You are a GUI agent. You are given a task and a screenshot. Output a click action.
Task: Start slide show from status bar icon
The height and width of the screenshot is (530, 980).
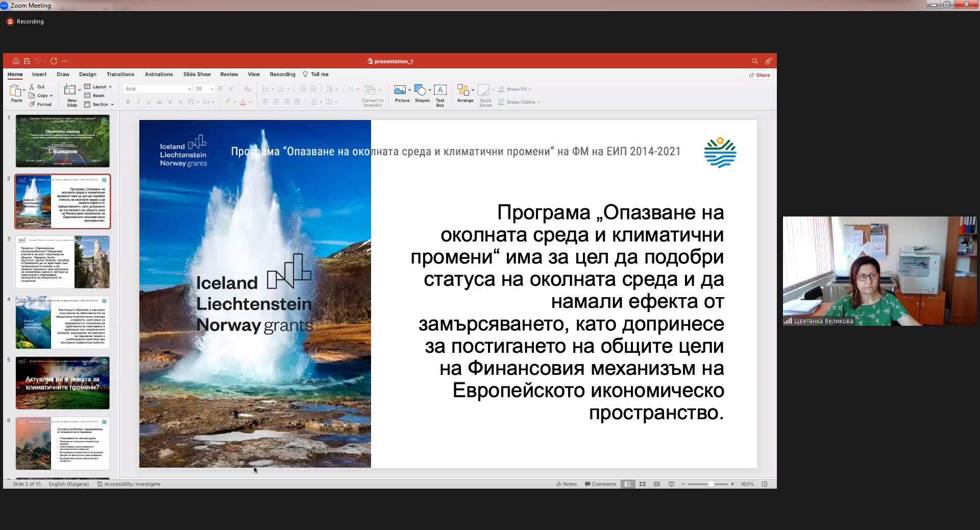[x=671, y=484]
